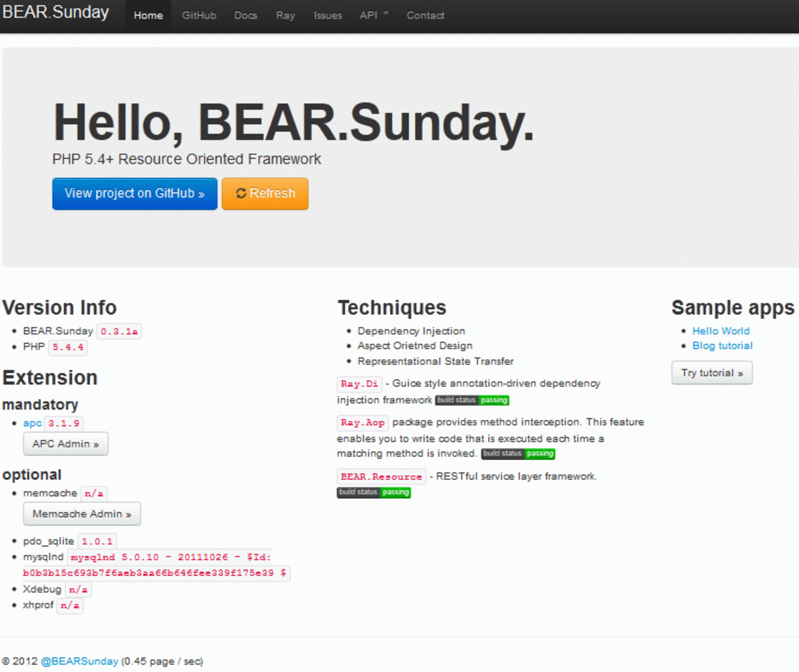Follow the apc extension link
The image size is (799, 672).
[33, 423]
